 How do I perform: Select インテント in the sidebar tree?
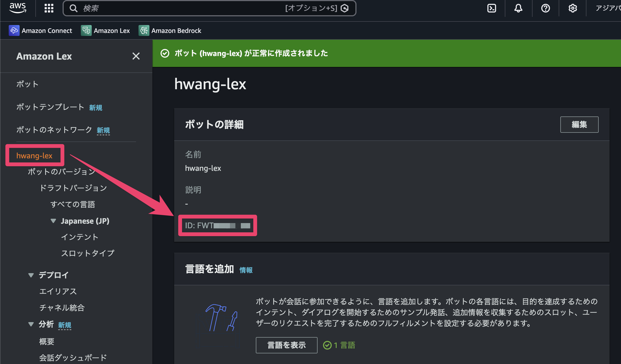click(x=79, y=237)
